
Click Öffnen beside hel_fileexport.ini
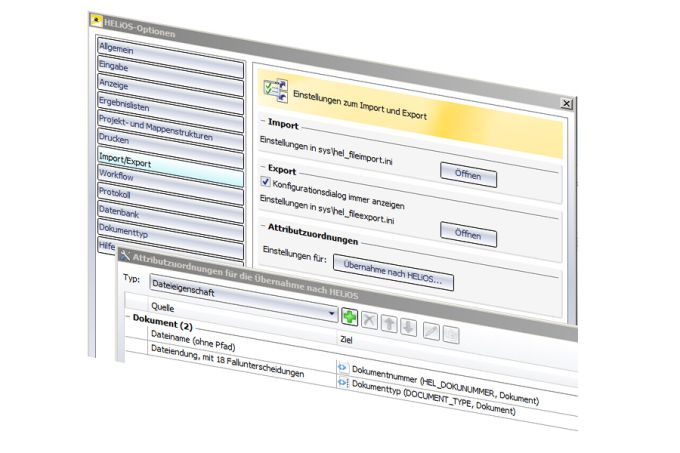468,235
